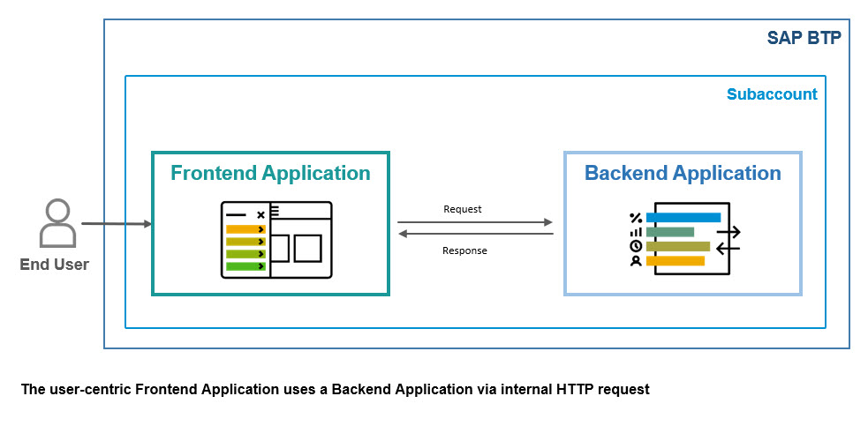This screenshot has width=868, height=426.
Task: Click the "Response" arrow label
Action: click(464, 250)
